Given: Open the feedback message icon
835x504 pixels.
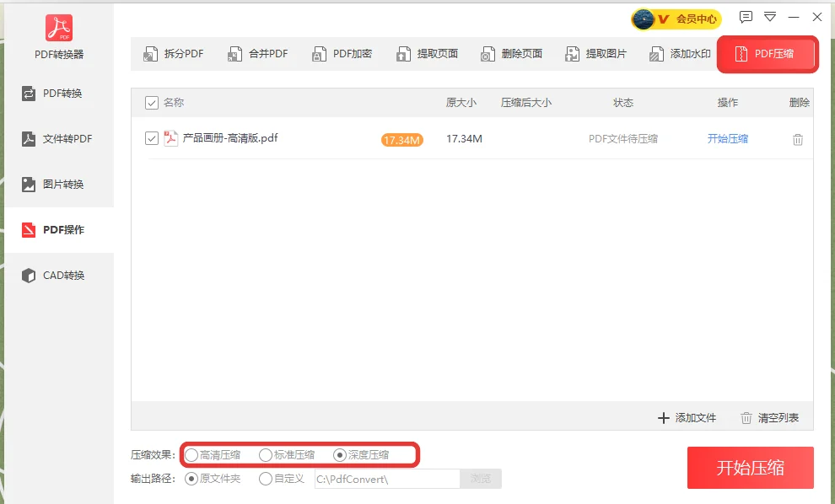Looking at the screenshot, I should click(746, 17).
